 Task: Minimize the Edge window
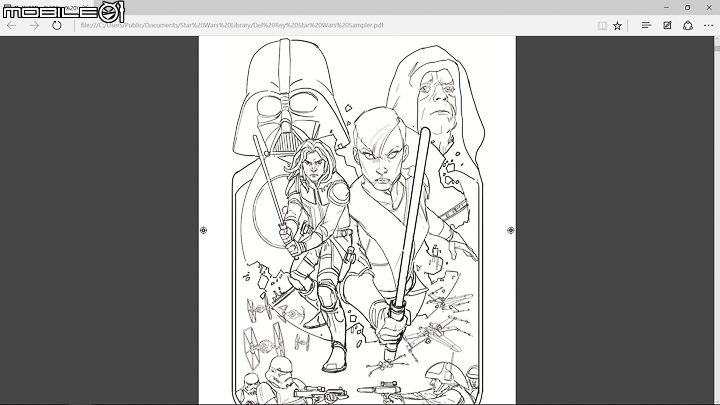point(666,7)
